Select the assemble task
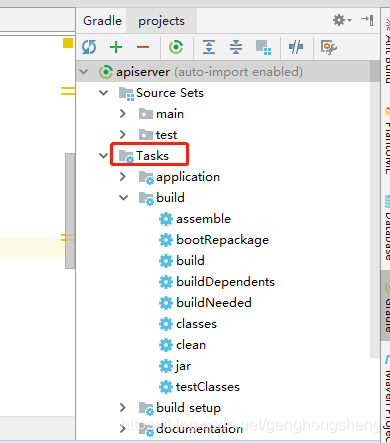Screen dimensions: 390x443 195,219
